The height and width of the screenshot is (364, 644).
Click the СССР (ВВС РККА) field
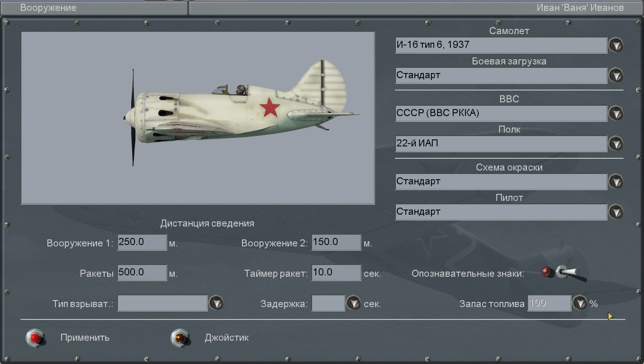[501, 113]
